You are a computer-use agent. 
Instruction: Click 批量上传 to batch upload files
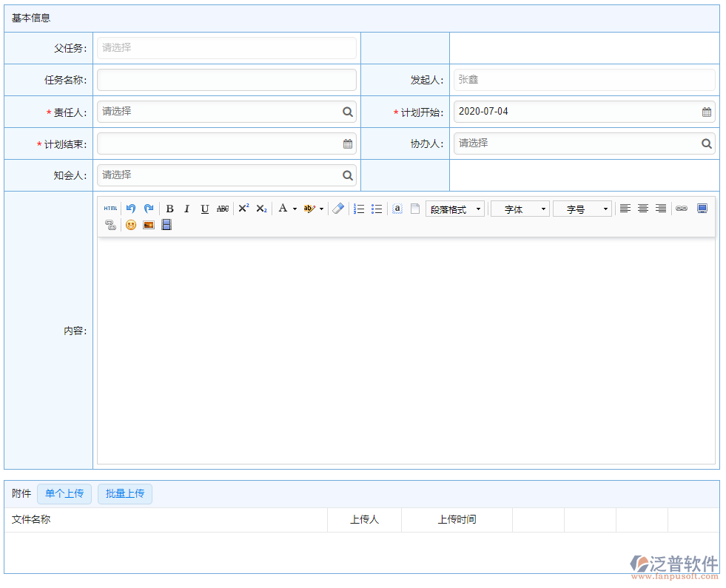coord(124,493)
